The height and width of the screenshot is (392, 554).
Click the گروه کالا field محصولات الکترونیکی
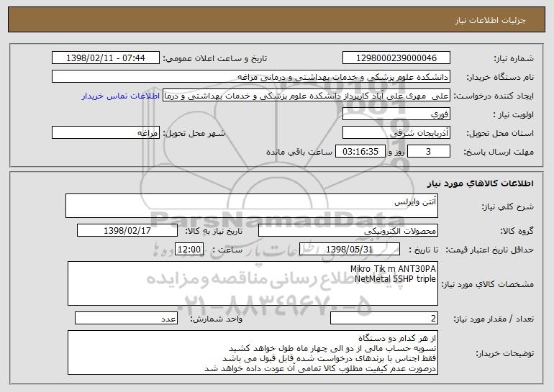(348, 231)
